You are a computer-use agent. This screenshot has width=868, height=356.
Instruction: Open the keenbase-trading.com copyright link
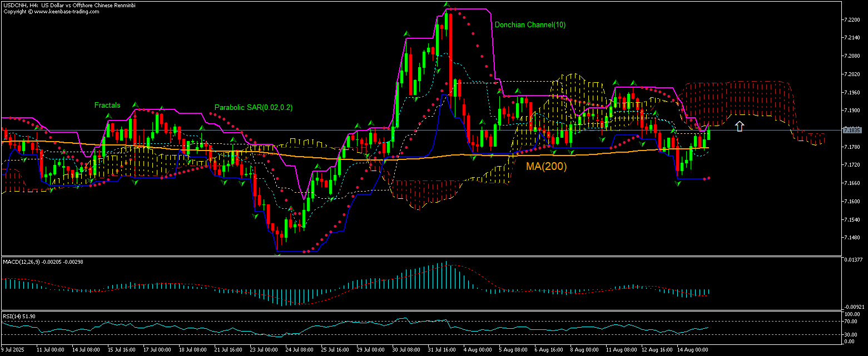pyautogui.click(x=70, y=11)
